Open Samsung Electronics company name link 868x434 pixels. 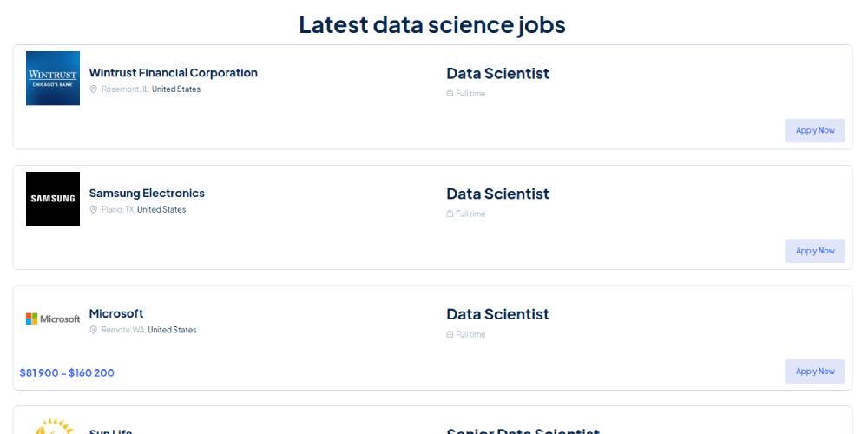[x=147, y=194]
